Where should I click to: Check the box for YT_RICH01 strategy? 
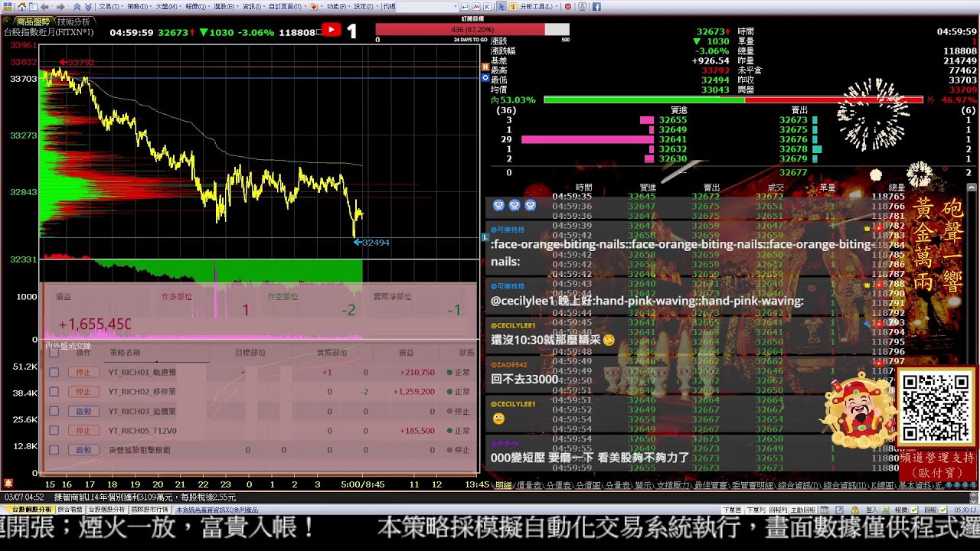click(54, 372)
